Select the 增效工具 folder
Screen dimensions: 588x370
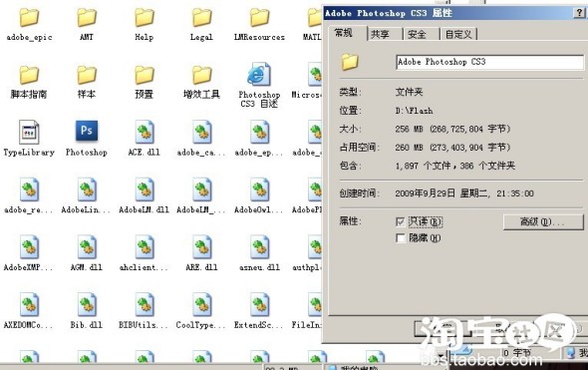[x=201, y=75]
